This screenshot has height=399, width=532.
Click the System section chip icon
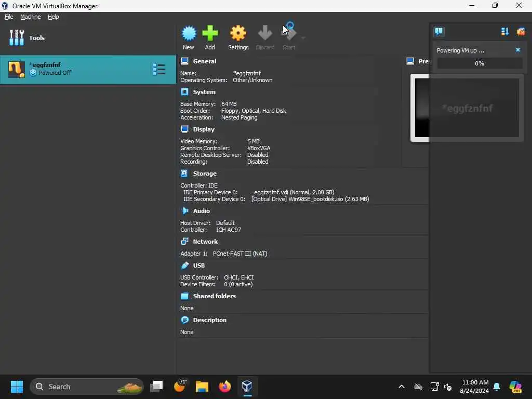click(x=184, y=92)
